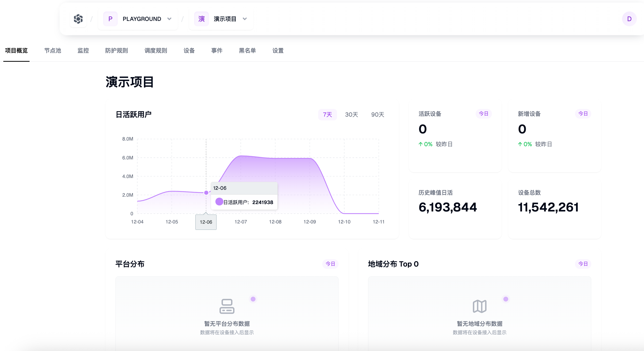Open the D user avatar menu
The image size is (644, 351).
click(x=629, y=19)
